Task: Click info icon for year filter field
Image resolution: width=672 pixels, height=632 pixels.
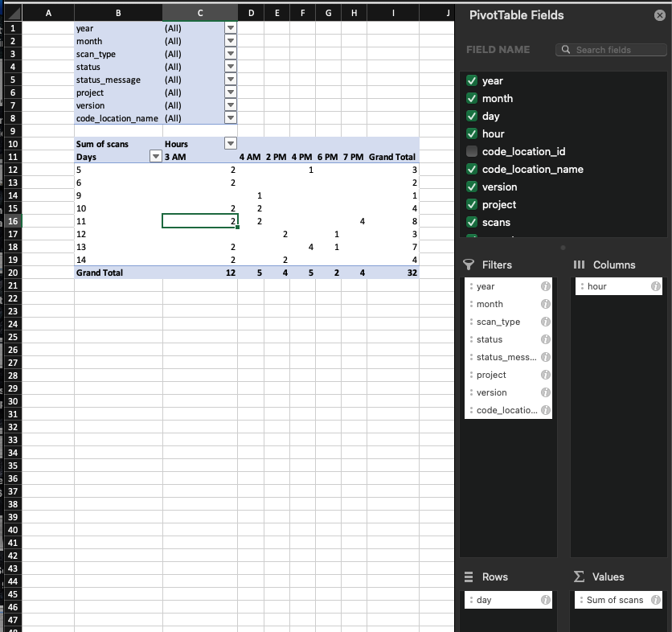Action: pyautogui.click(x=545, y=286)
